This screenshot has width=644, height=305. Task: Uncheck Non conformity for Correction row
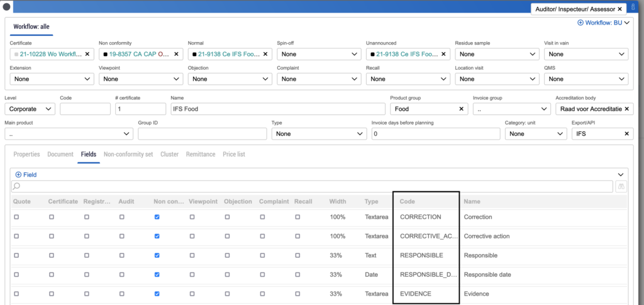157,217
